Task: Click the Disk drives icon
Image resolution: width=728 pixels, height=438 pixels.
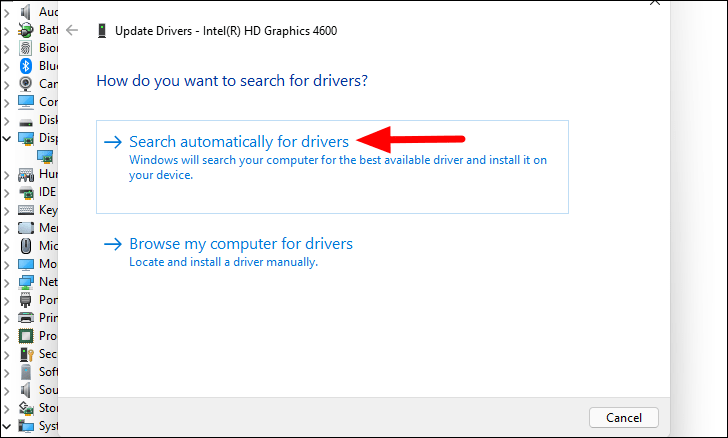Action: tap(26, 121)
